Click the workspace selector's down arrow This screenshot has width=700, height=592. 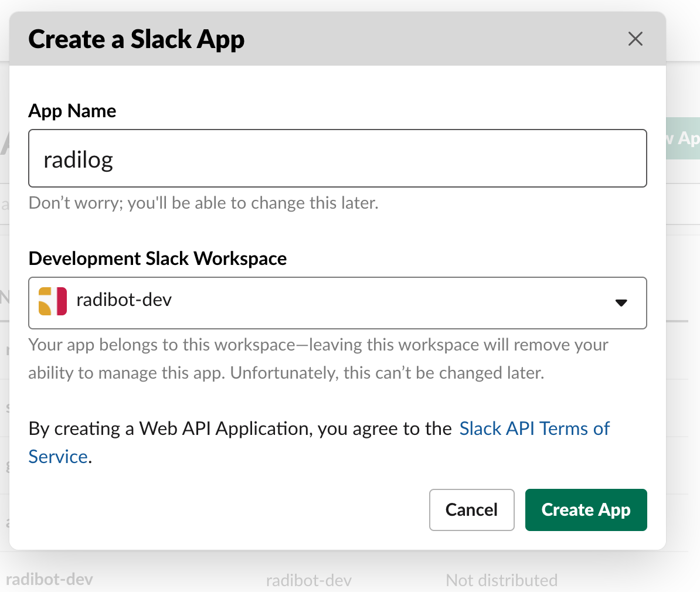click(x=621, y=303)
